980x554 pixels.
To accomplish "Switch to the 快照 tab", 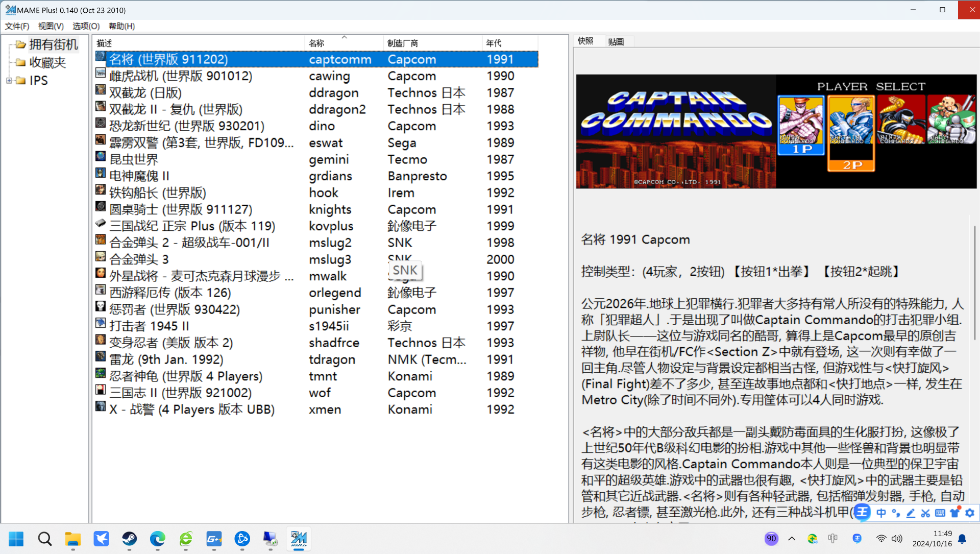I will (x=585, y=41).
